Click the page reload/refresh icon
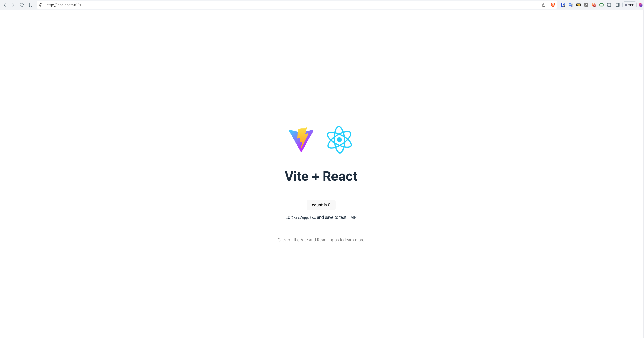 coord(22,5)
